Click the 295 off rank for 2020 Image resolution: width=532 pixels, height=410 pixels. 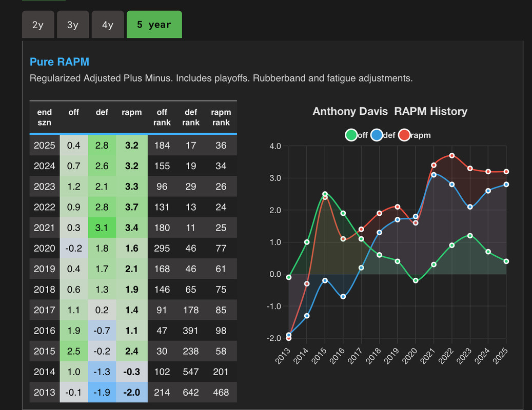(162, 249)
